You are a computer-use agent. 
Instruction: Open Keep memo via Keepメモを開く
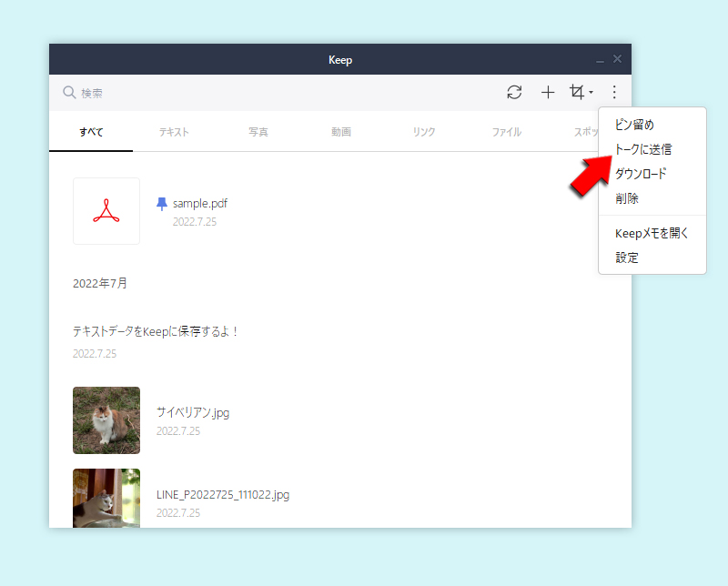coord(650,233)
